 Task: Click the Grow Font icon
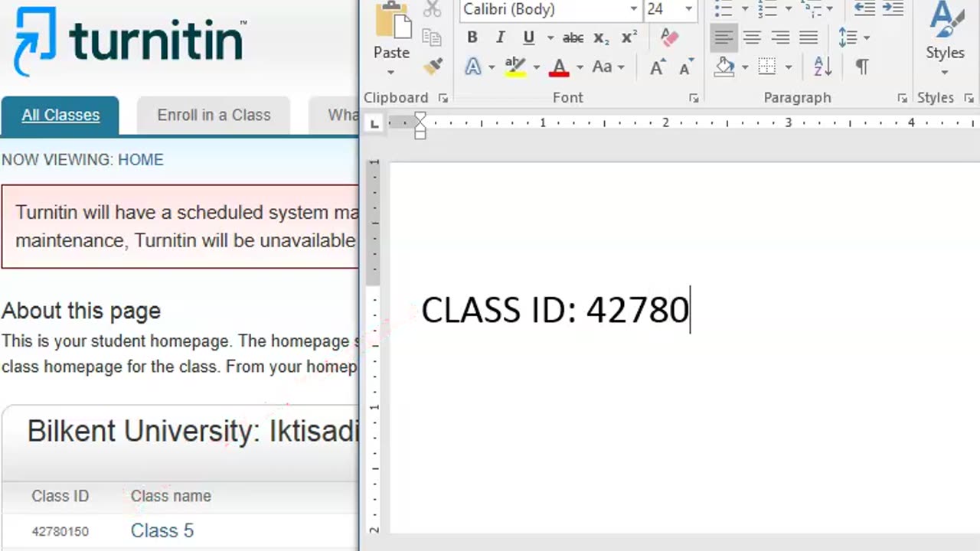[x=658, y=67]
